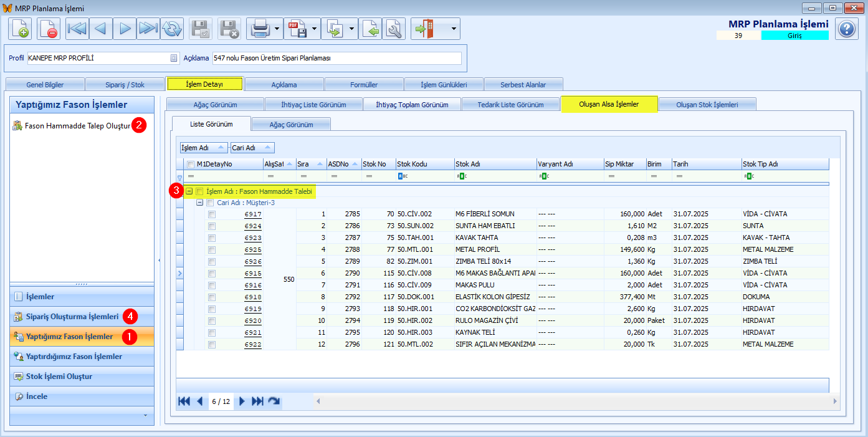This screenshot has width=868, height=437.
Task: Jump to the last record in the toolbar
Action: (x=148, y=29)
